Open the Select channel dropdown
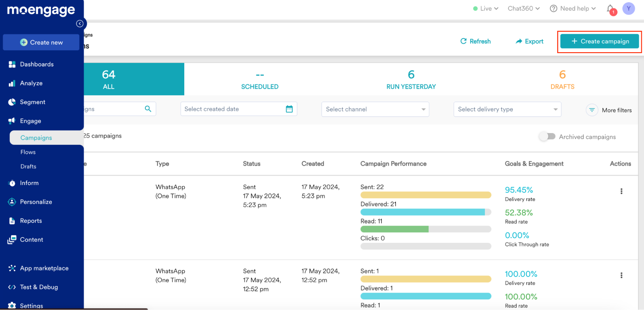Screen dimensions: 644x310 (x=375, y=109)
